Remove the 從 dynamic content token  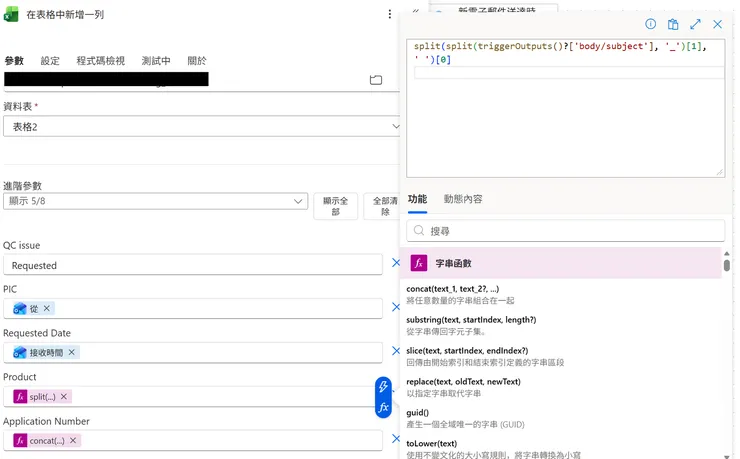click(47, 308)
